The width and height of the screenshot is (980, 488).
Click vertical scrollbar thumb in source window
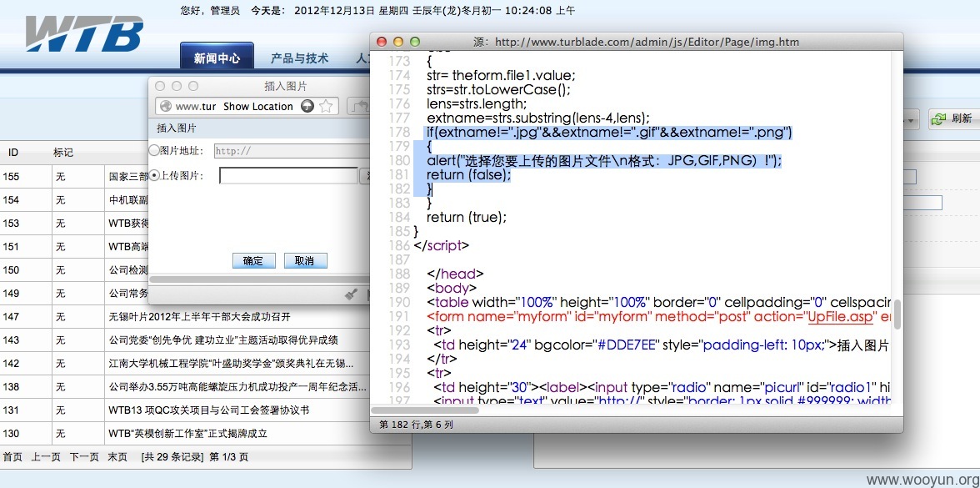897,314
